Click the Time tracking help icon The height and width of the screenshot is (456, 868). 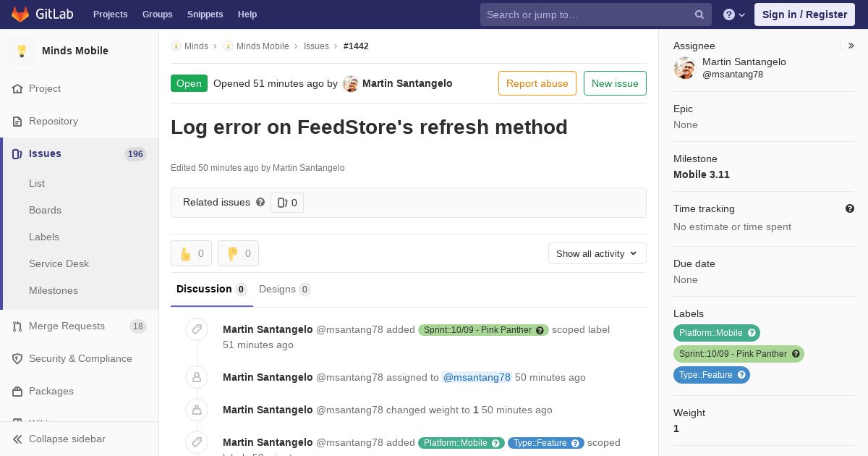tap(850, 208)
